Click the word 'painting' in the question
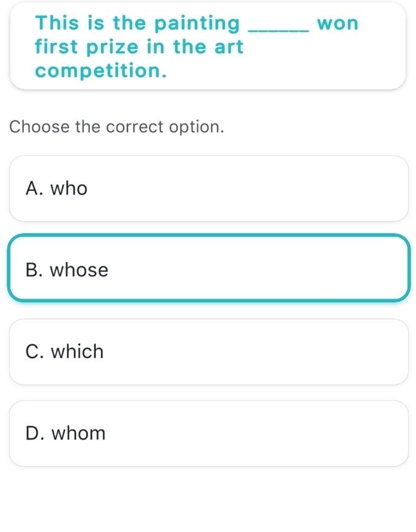This screenshot has height=532, width=416. coord(197,24)
